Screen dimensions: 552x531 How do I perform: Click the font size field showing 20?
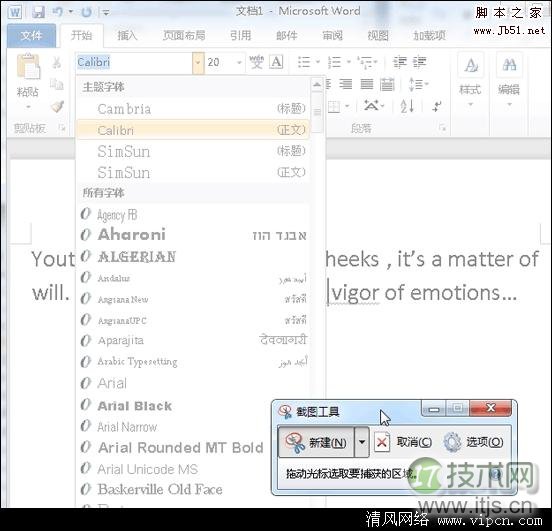click(220, 62)
